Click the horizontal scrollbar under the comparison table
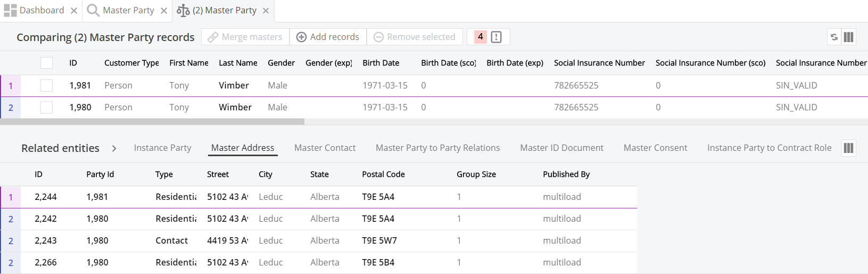Viewport: 868px width, 274px height. pos(152,122)
